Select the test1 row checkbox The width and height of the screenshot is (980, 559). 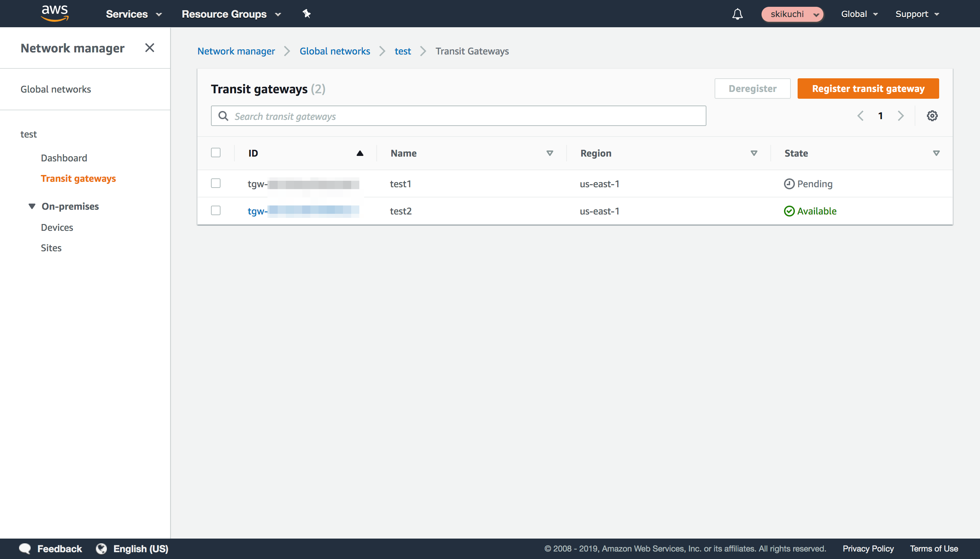tap(216, 183)
